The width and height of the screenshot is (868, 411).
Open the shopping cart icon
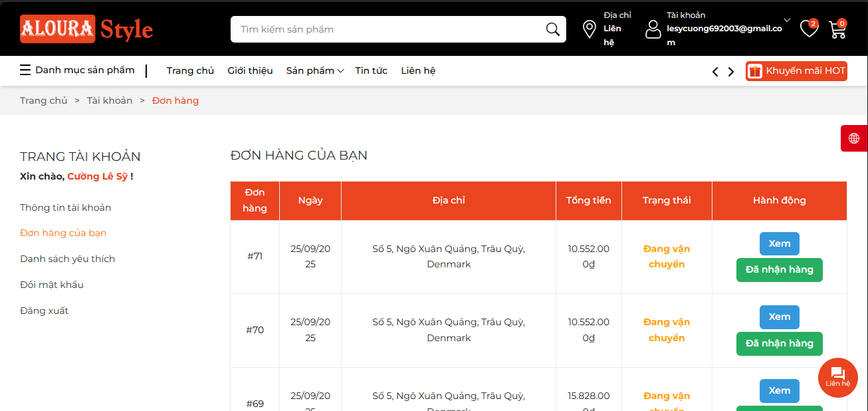[837, 29]
